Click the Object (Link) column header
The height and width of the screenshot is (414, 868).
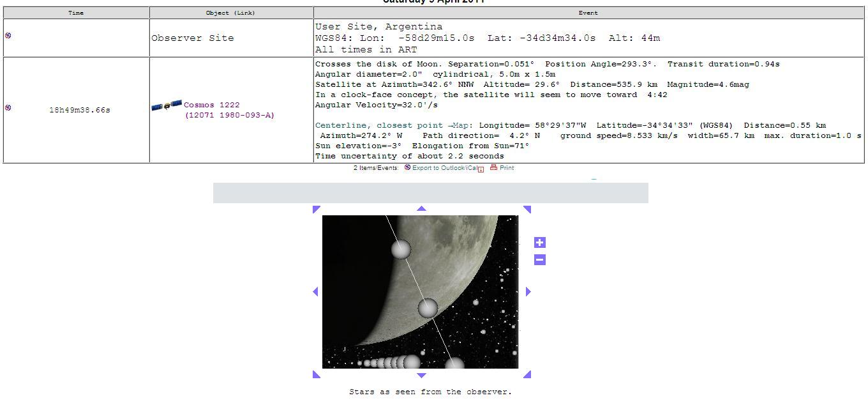click(231, 13)
